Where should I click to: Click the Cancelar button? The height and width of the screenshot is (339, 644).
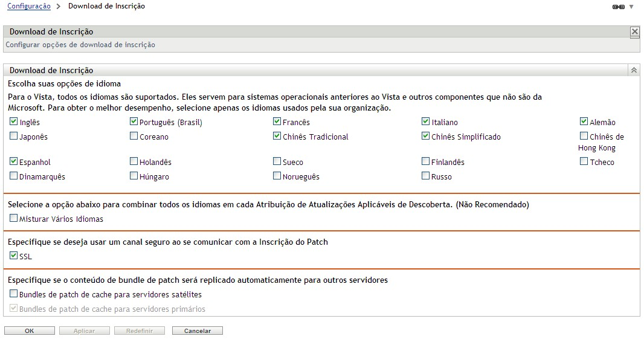(x=198, y=331)
